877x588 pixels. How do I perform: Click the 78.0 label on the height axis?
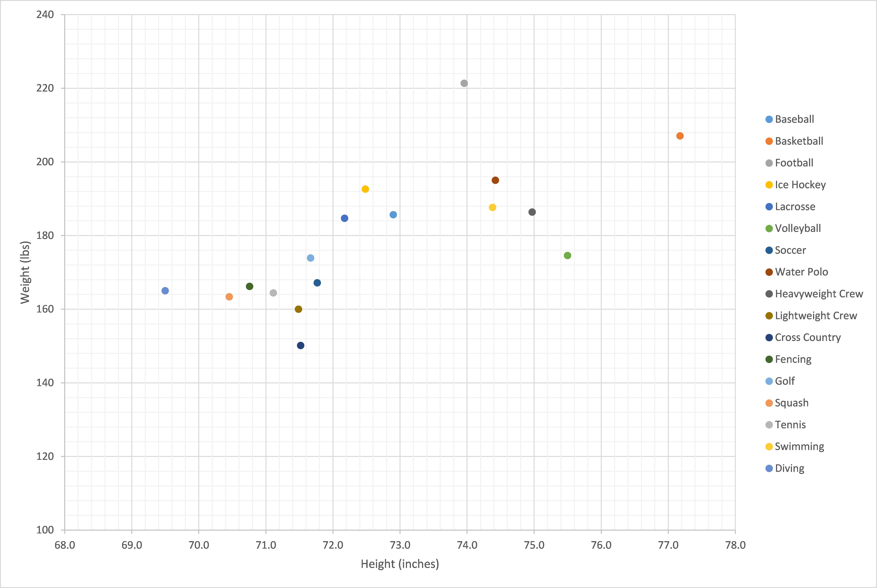point(736,545)
